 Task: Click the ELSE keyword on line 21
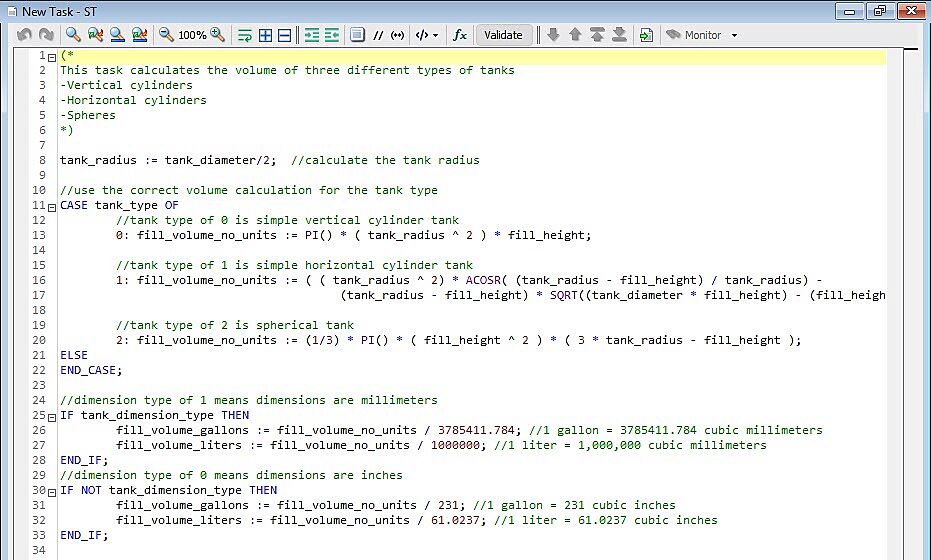click(74, 355)
